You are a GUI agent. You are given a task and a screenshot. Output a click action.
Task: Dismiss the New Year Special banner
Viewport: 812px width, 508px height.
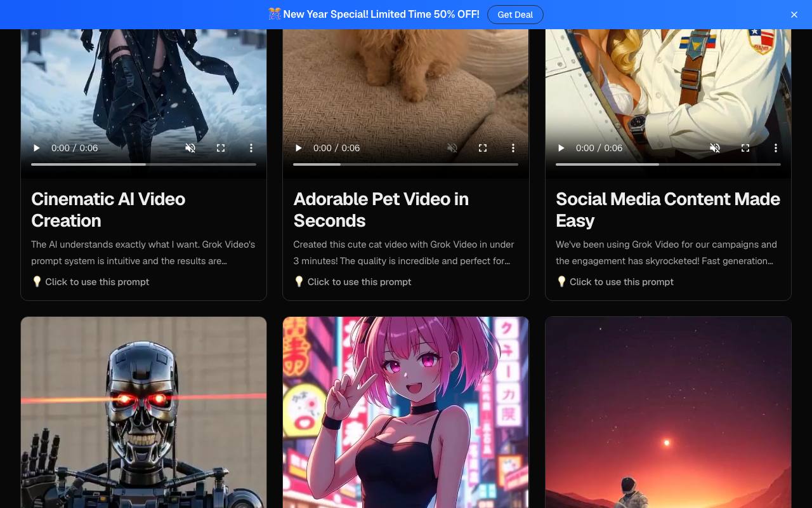pyautogui.click(x=794, y=15)
